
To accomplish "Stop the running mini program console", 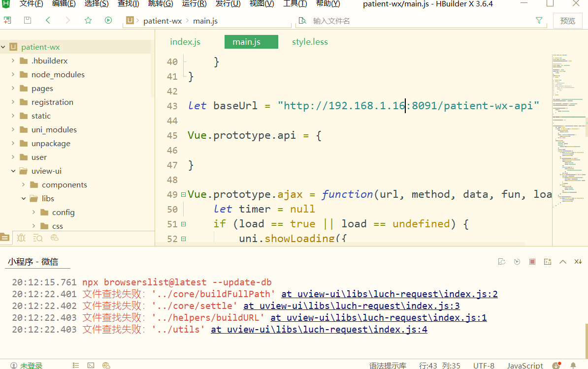I will tap(532, 261).
